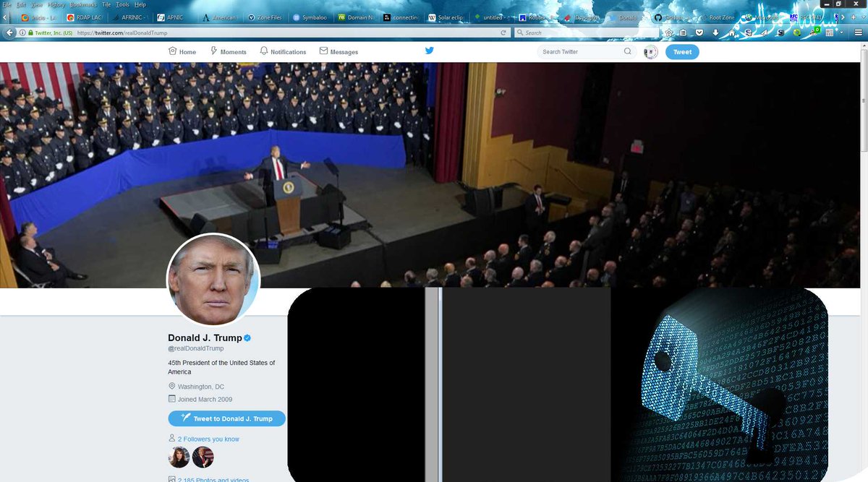Open the Twitter Home tab
868x482 pixels.
pos(182,52)
